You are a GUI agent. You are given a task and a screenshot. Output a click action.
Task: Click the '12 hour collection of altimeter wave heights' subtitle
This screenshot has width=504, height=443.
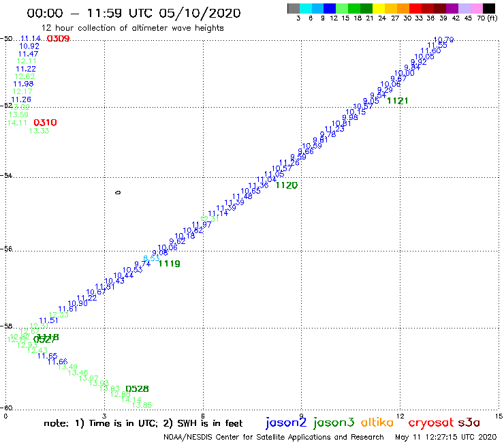click(133, 28)
